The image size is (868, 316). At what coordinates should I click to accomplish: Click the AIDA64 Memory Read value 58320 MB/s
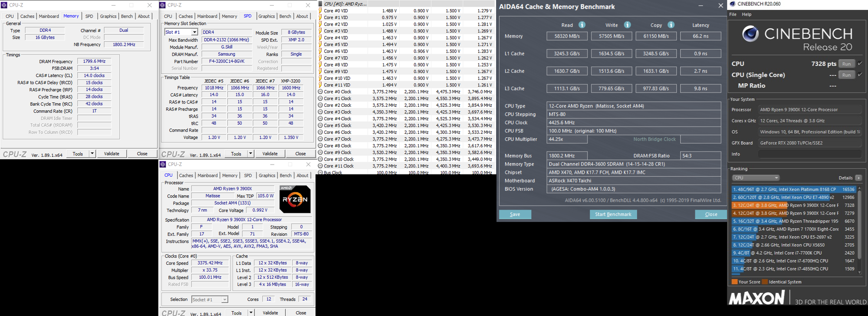tap(567, 36)
